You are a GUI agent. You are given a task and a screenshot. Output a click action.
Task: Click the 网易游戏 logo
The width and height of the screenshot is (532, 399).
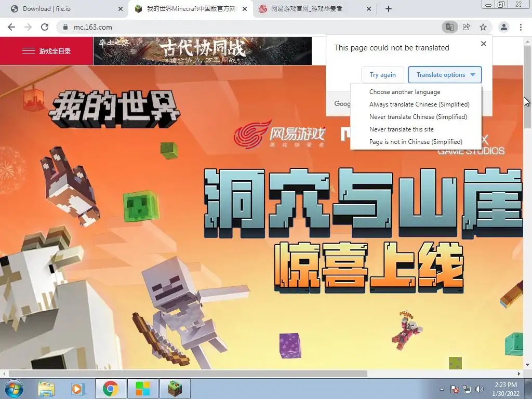point(280,134)
